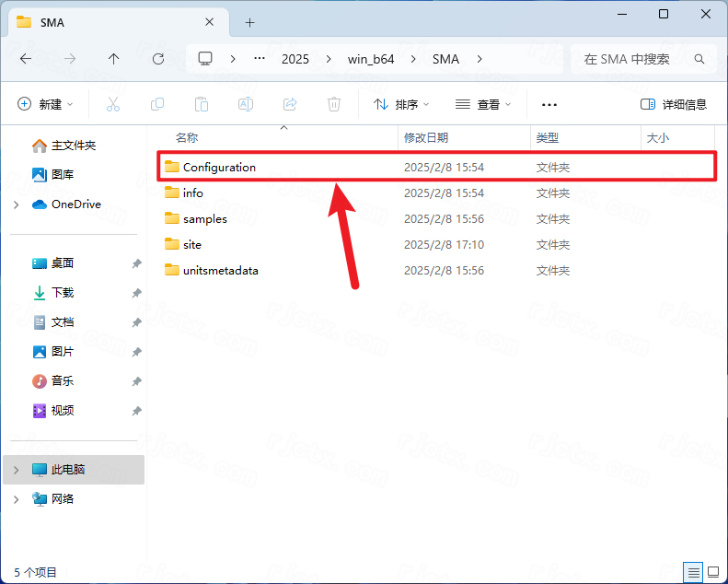This screenshot has width=728, height=584.
Task: Go up one folder level
Action: pos(114,59)
